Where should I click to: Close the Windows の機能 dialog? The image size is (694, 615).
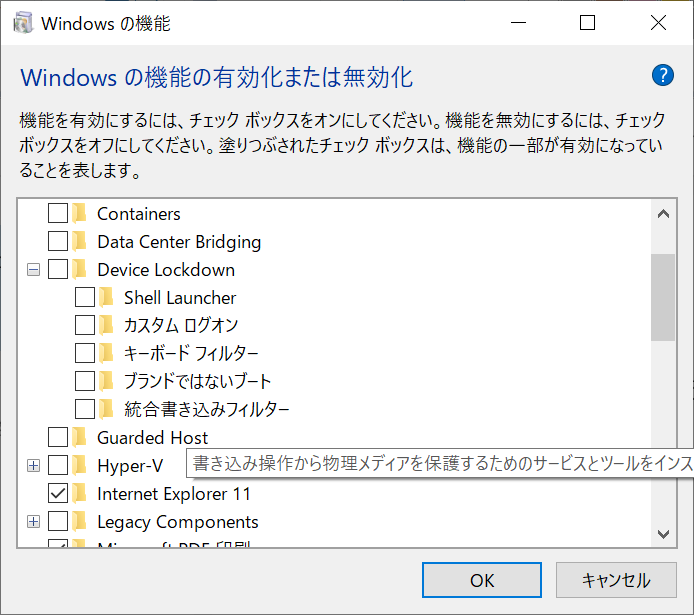tap(658, 23)
